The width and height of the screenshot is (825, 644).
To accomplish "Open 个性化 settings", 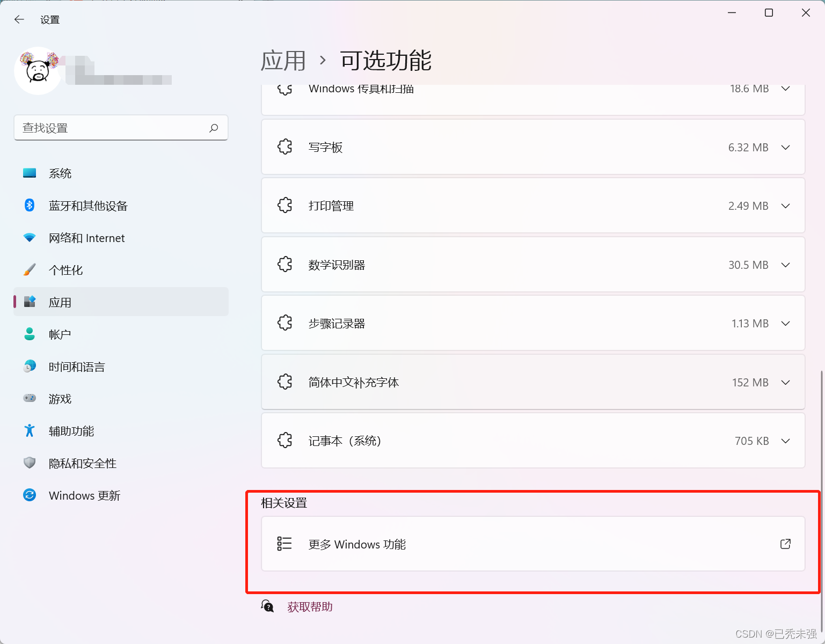I will [121, 270].
